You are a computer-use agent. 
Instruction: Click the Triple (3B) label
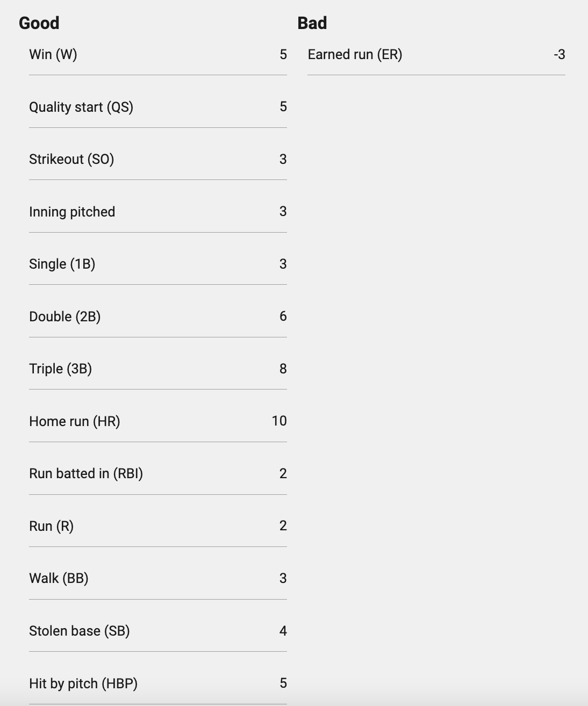61,369
